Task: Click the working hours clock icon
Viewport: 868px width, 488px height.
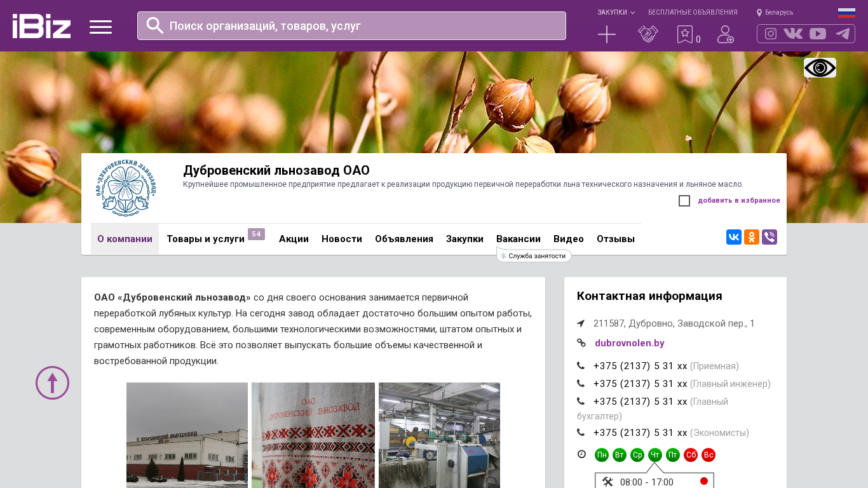Action: click(581, 454)
